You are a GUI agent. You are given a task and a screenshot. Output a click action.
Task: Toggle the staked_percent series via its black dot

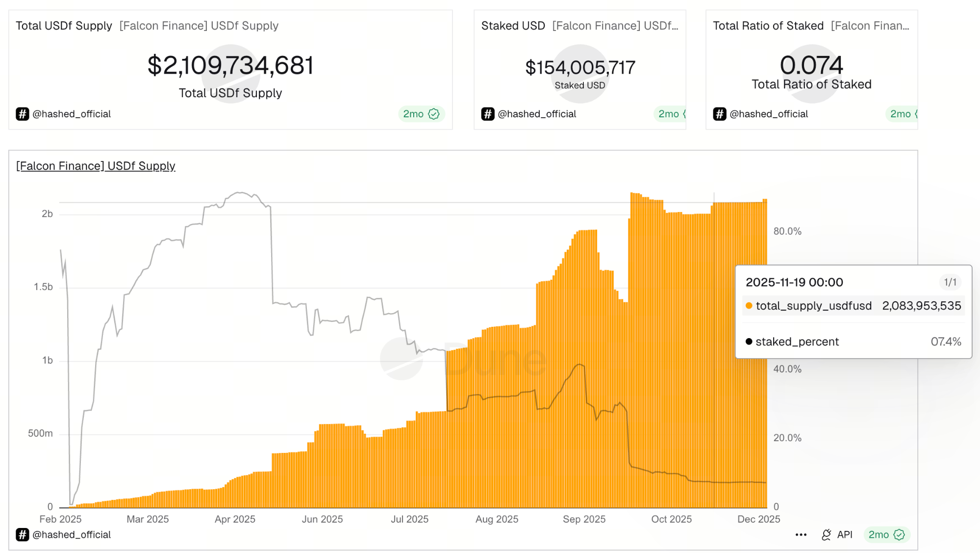pyautogui.click(x=749, y=341)
